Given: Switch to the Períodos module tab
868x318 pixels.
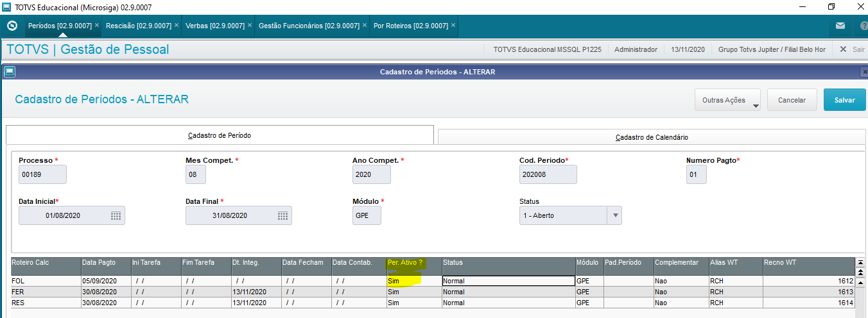Looking at the screenshot, I should click(60, 26).
